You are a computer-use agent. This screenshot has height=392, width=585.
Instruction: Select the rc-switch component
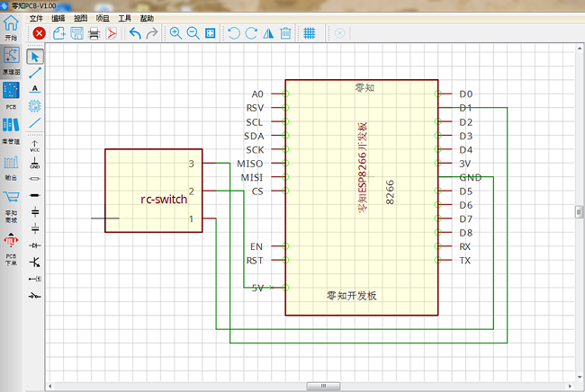coord(154,191)
